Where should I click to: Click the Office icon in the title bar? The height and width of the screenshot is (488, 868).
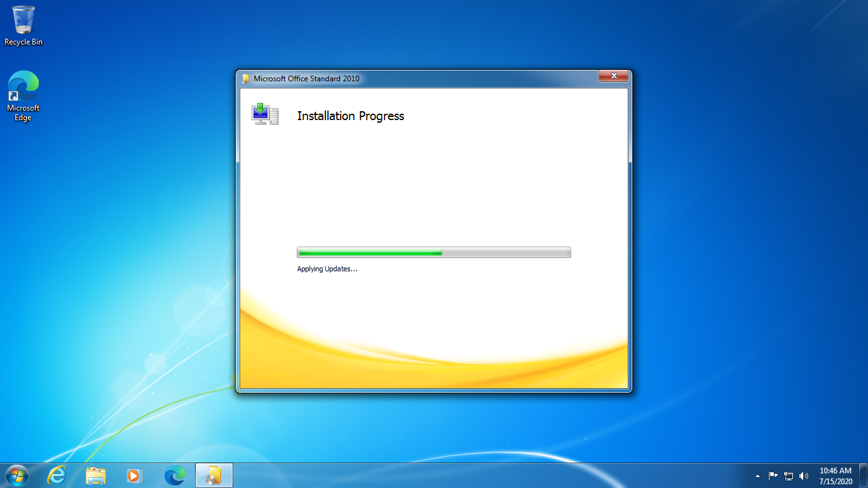(246, 79)
